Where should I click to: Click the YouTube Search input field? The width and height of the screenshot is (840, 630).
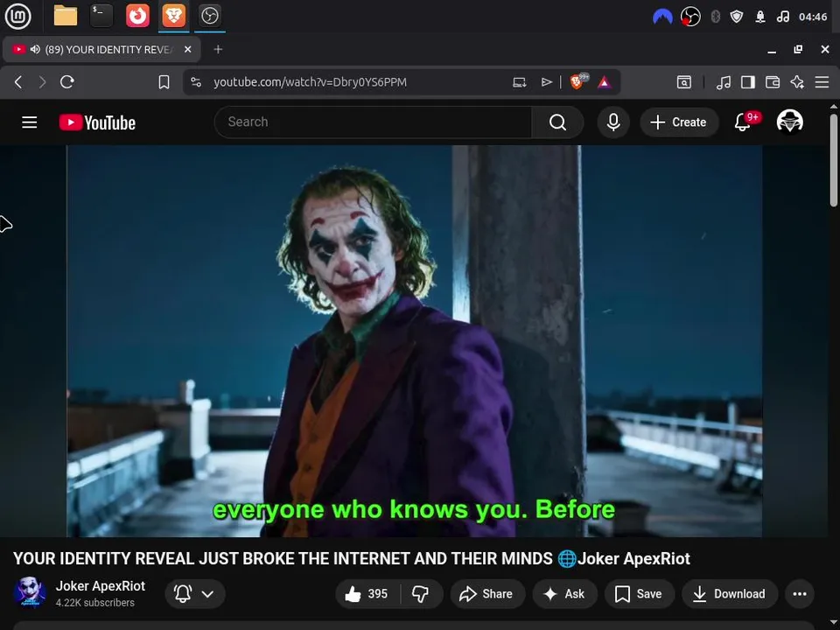(x=373, y=122)
